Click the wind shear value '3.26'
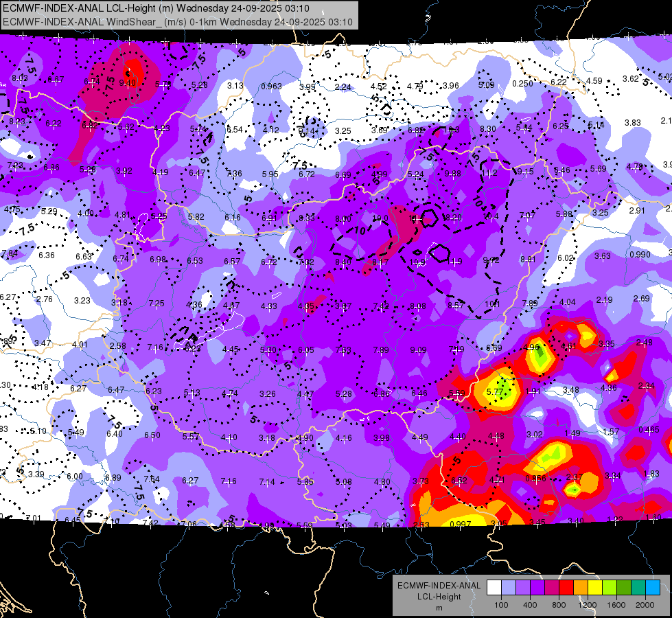 [x=268, y=393]
